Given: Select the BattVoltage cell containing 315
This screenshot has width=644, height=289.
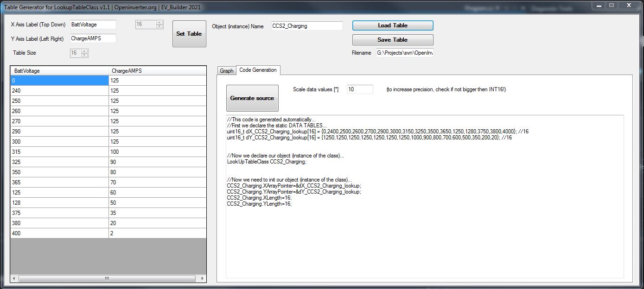Looking at the screenshot, I should coord(59,152).
